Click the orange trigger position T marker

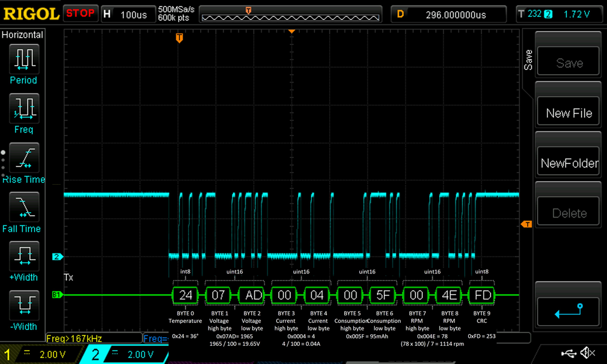click(x=179, y=38)
